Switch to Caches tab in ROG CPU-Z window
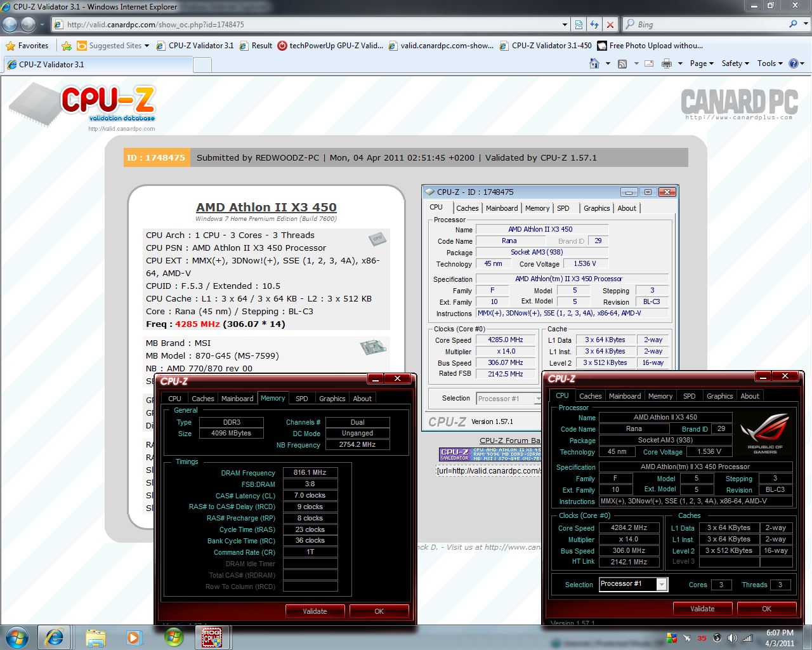The image size is (812, 650). 590,396
